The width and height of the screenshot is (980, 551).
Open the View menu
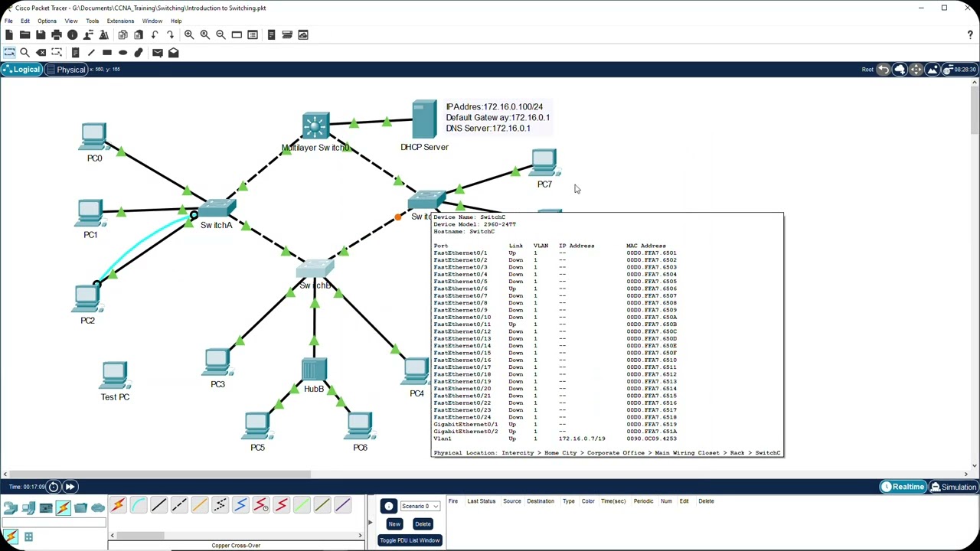pos(71,21)
